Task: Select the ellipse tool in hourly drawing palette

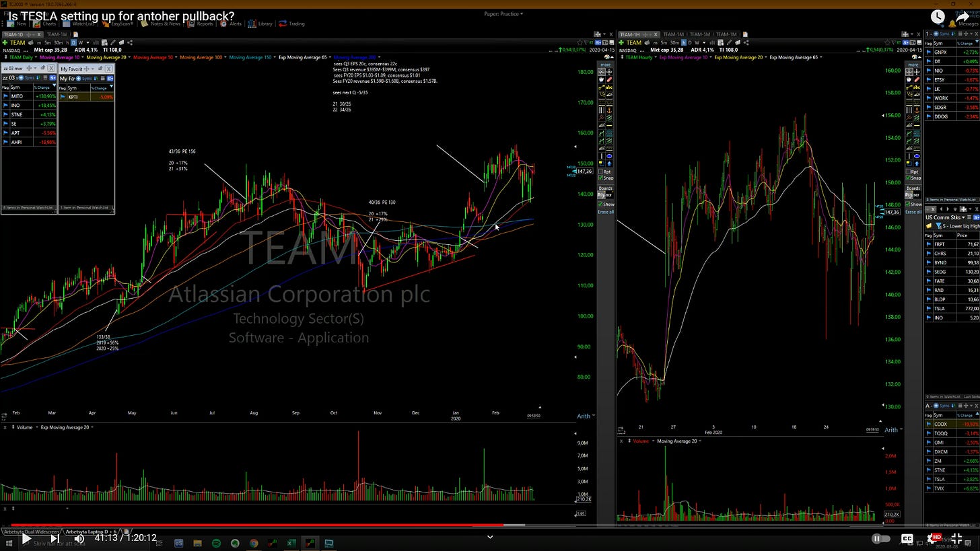Action: coord(917,156)
